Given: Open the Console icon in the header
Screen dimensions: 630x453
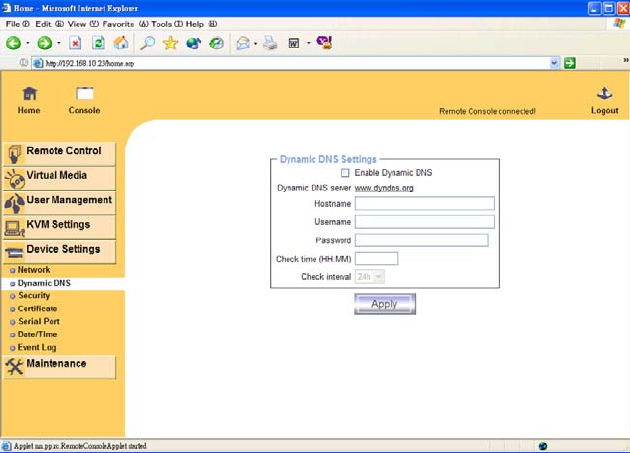Looking at the screenshot, I should [x=84, y=94].
